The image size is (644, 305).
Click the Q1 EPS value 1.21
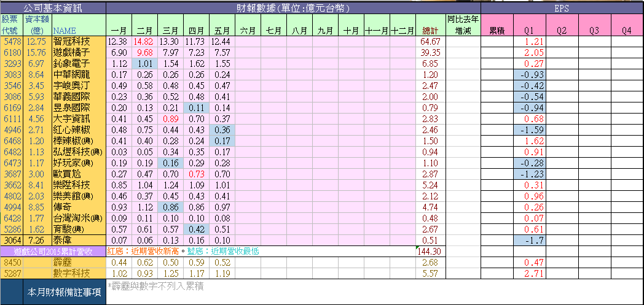[530, 41]
